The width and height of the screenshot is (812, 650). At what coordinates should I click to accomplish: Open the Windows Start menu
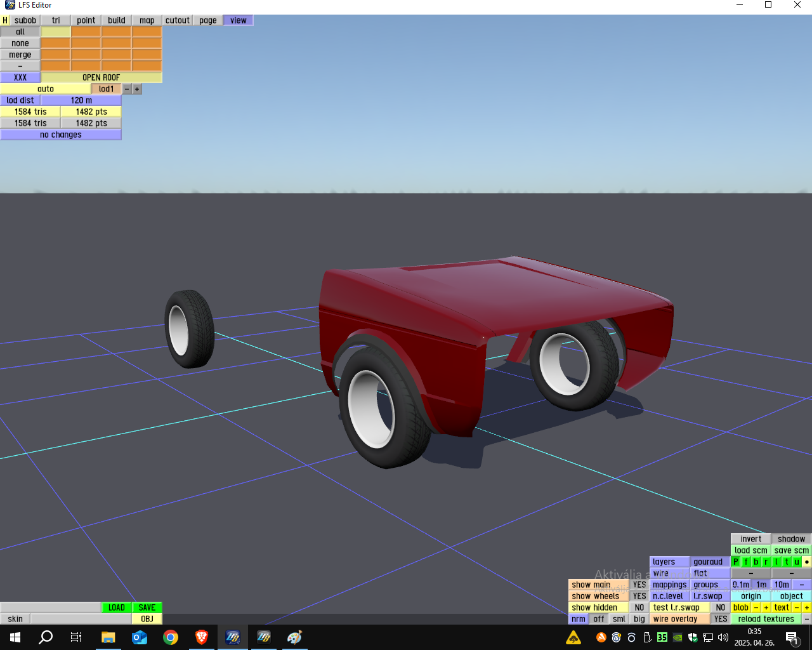[x=15, y=637]
